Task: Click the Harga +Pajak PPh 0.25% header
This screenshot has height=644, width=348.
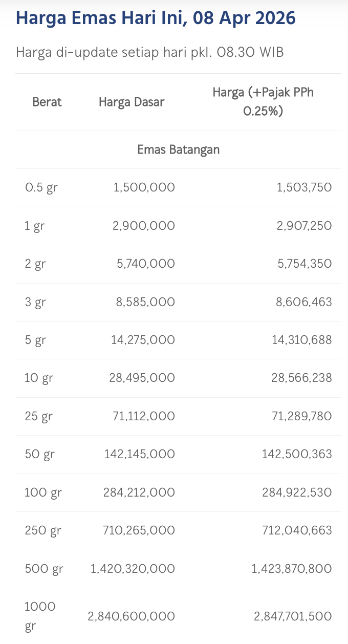Action: (x=263, y=102)
